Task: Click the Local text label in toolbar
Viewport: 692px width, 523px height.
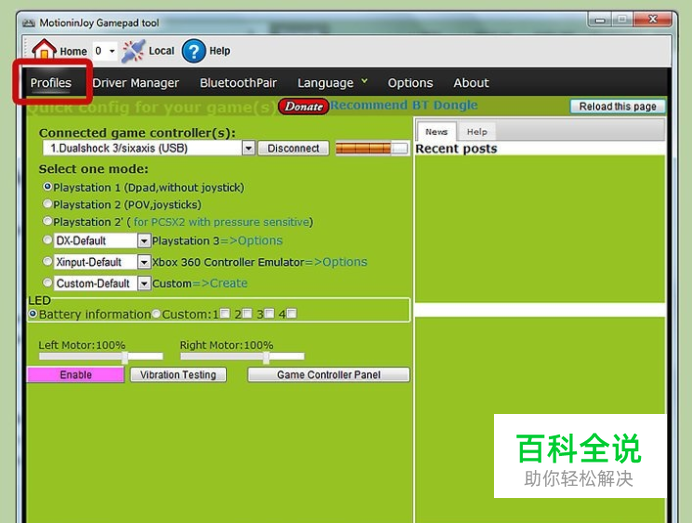Action: tap(162, 51)
